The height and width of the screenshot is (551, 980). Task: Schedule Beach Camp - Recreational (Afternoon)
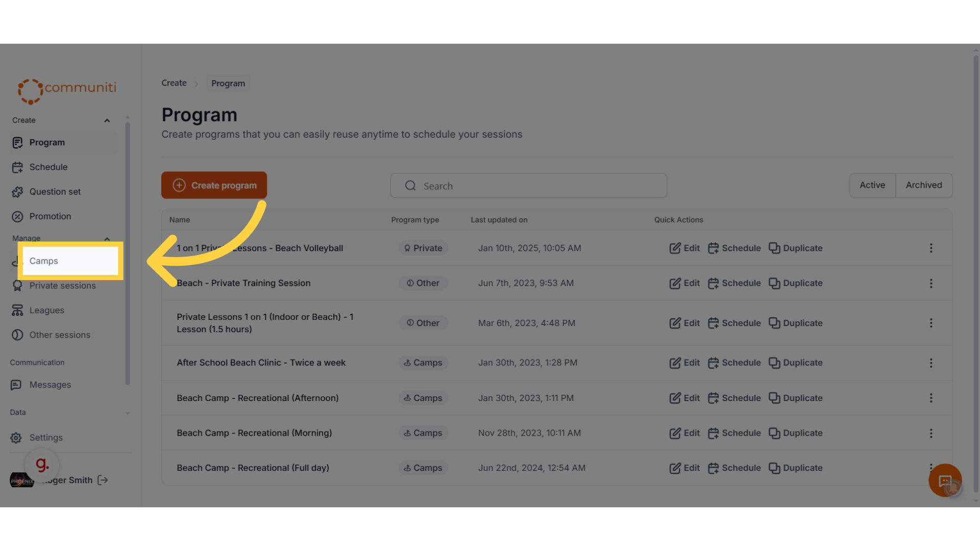click(734, 398)
